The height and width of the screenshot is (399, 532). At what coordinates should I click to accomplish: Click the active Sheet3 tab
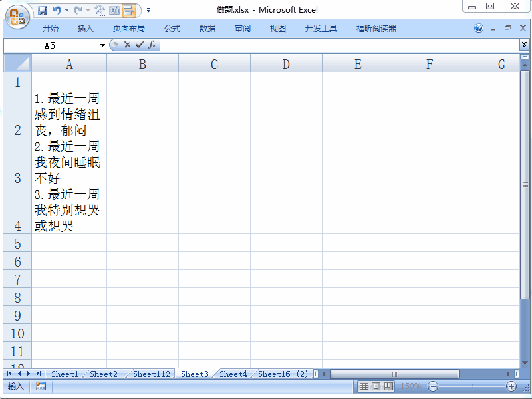click(x=194, y=374)
